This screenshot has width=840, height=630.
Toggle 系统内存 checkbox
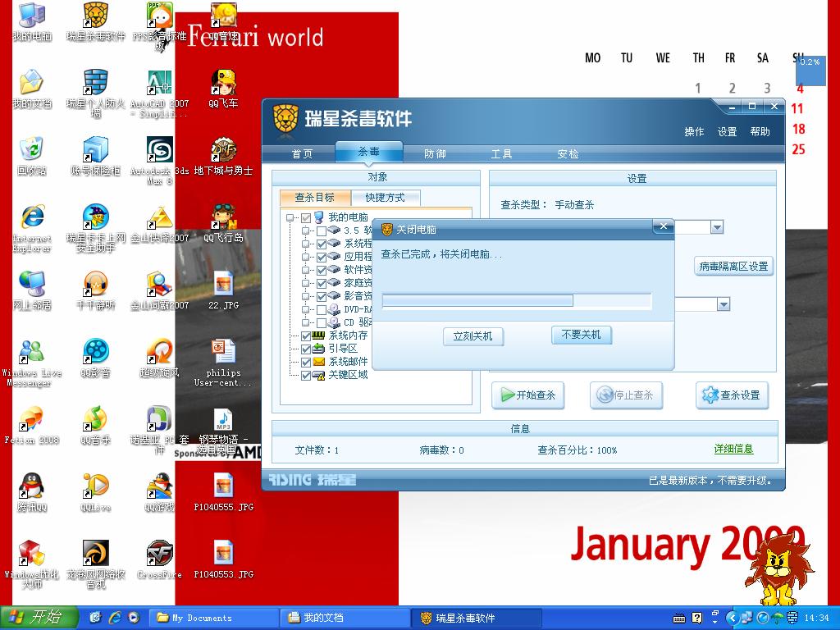coord(306,336)
